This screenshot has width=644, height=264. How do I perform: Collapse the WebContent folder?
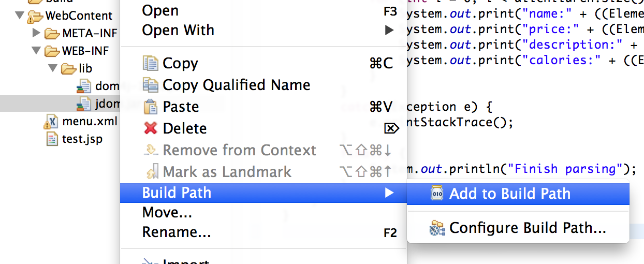[20, 16]
